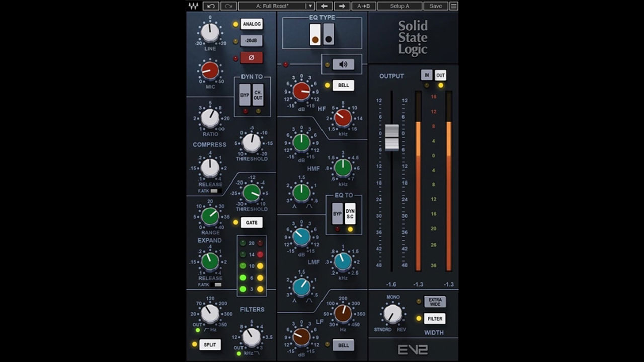Toggle the EXTRA WIDE button

435,302
